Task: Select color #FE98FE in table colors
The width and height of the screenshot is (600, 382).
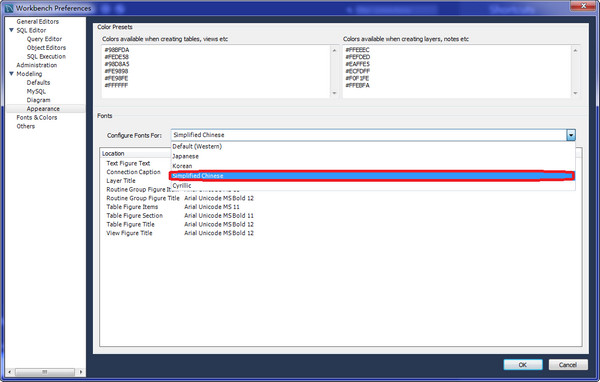Action: point(116,78)
